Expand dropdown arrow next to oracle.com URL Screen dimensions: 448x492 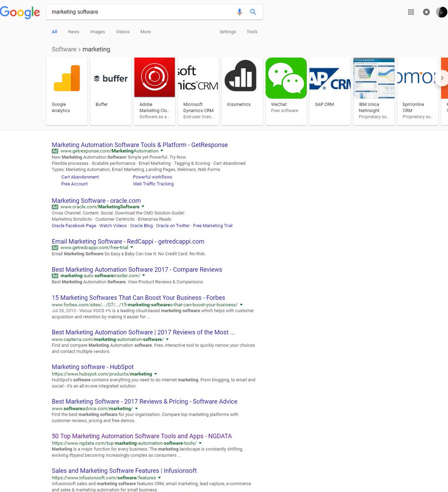click(143, 207)
